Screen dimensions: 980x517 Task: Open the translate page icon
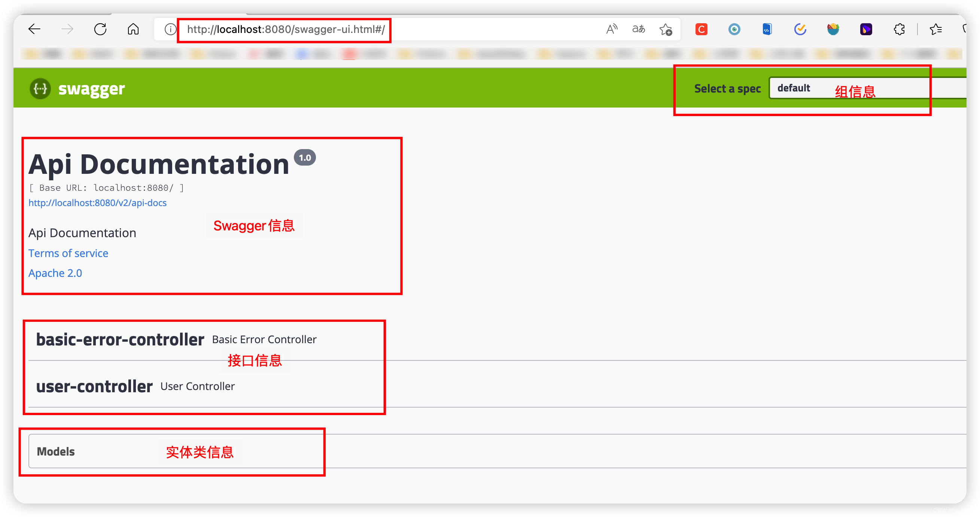pyautogui.click(x=638, y=29)
